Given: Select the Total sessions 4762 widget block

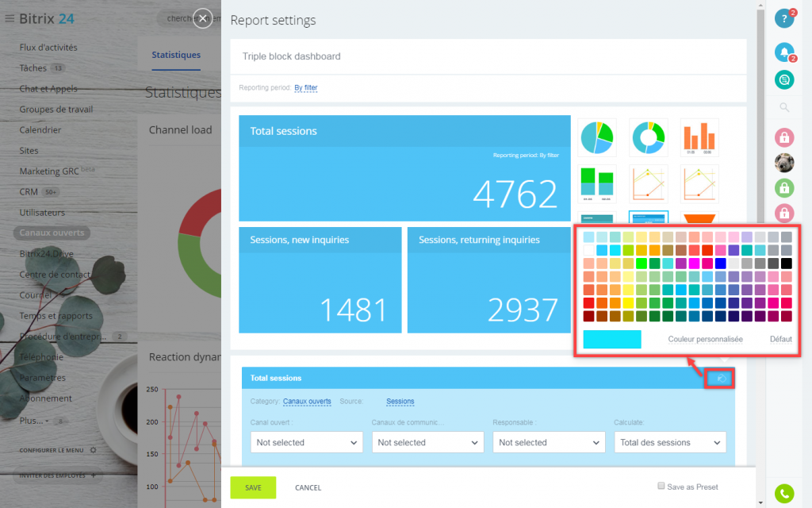Looking at the screenshot, I should pos(404,168).
